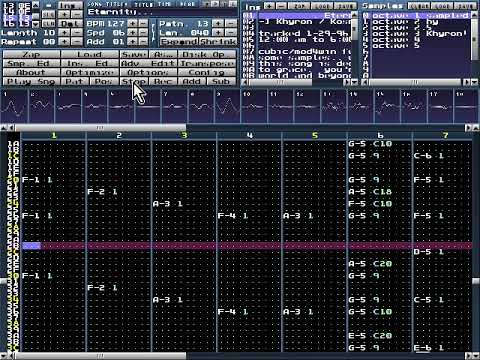480x360 pixels.
Task: Click the plus button next to Ins label
Action: (270, 6)
